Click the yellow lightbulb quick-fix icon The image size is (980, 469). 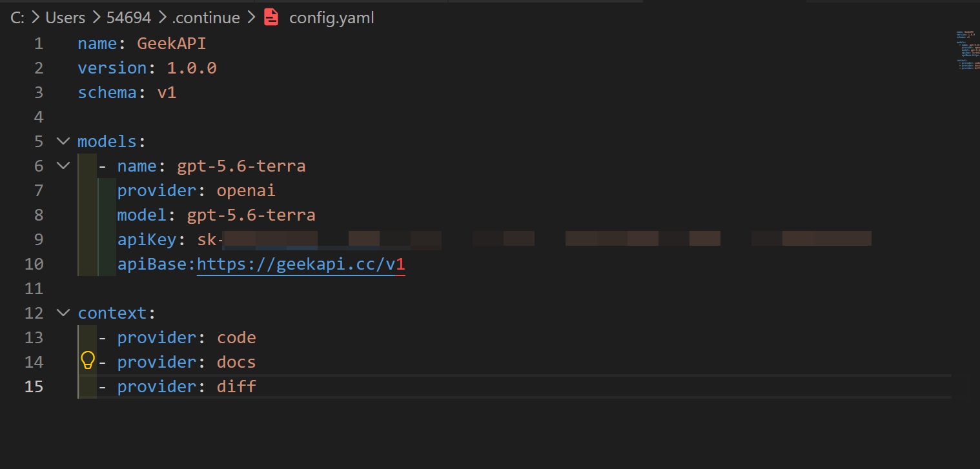pos(88,361)
